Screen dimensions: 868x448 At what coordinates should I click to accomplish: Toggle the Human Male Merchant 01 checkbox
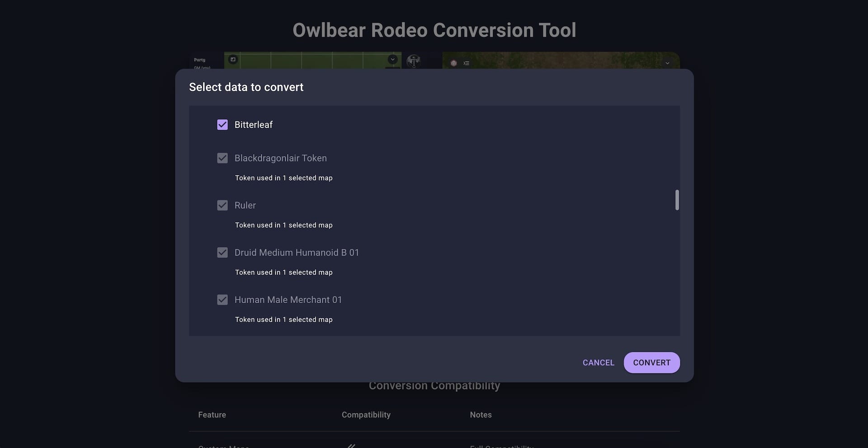point(222,299)
